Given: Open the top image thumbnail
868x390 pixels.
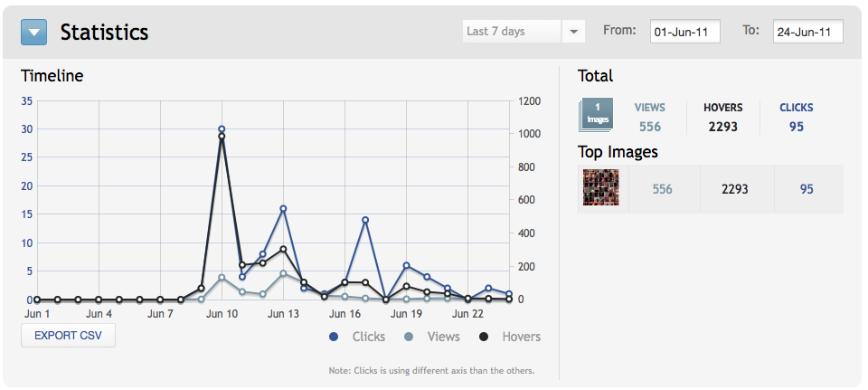Looking at the screenshot, I should (600, 188).
